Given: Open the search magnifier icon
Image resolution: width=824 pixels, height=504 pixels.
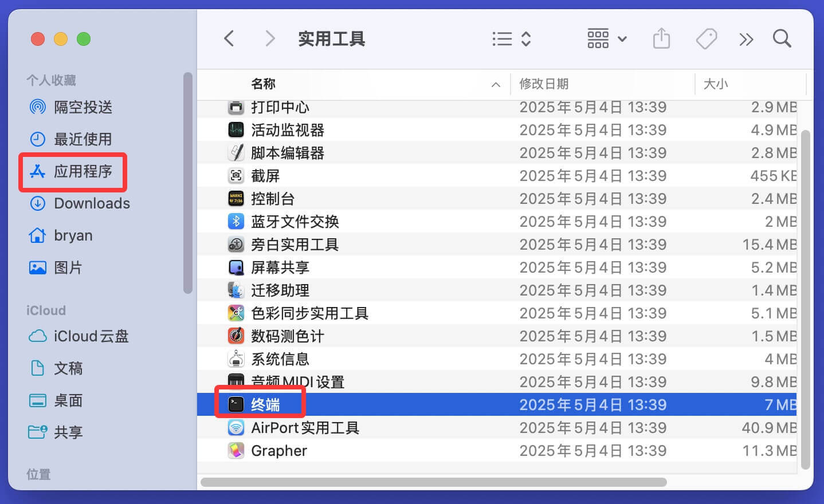Looking at the screenshot, I should click(782, 39).
